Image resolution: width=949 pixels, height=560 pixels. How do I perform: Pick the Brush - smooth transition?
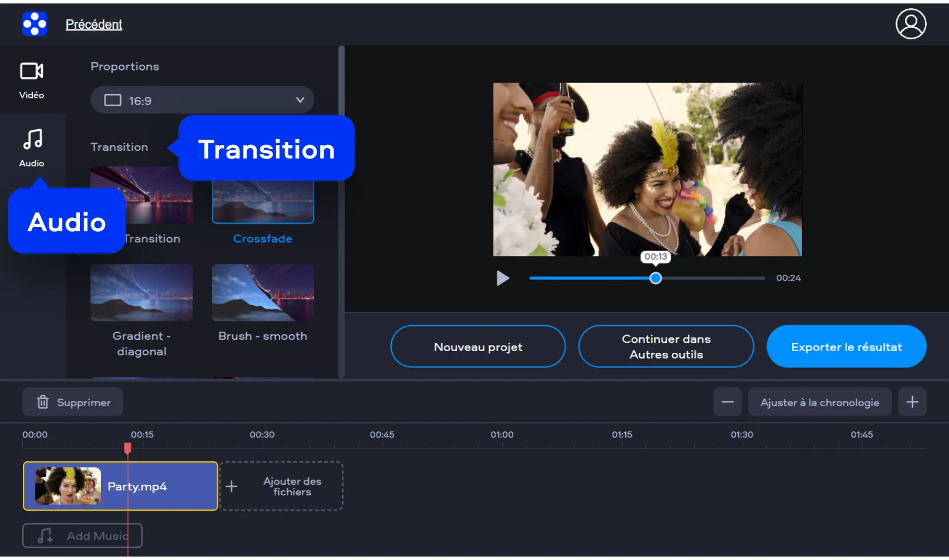263,293
